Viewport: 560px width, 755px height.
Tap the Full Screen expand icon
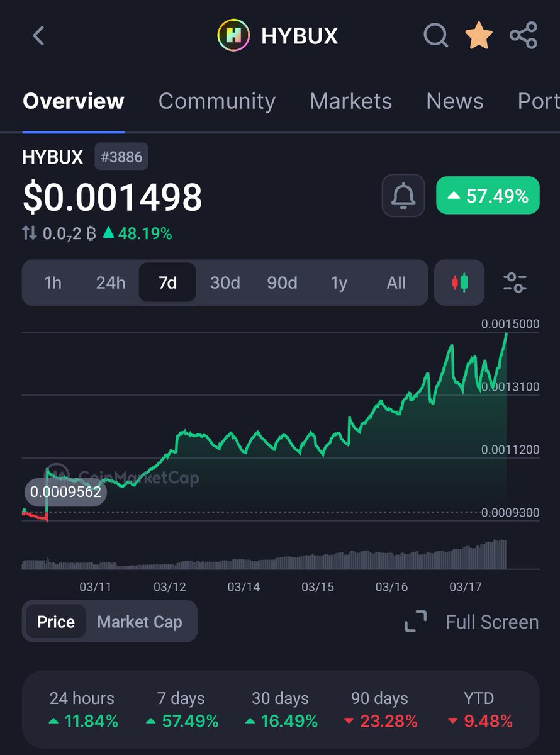coord(415,622)
